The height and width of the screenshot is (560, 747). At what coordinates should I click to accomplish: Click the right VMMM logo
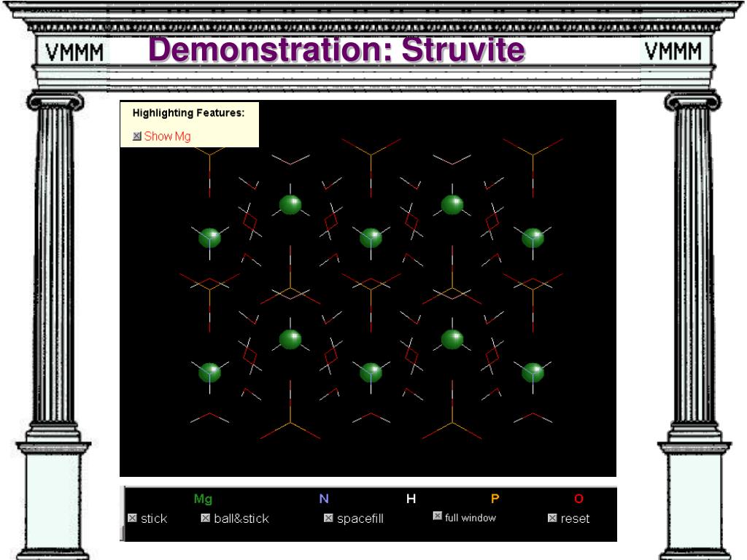pyautogui.click(x=673, y=51)
